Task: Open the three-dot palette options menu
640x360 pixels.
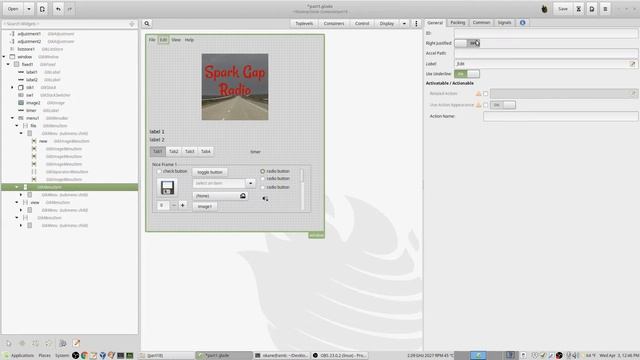Action: [416, 24]
